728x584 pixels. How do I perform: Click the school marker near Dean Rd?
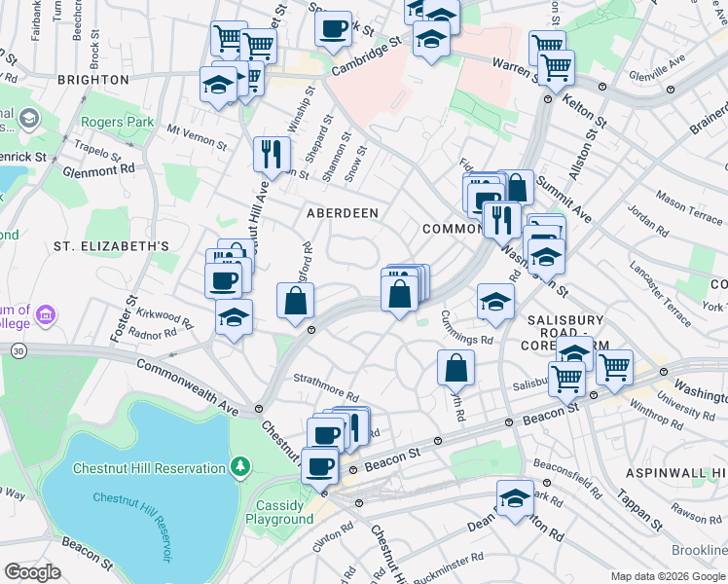[x=516, y=499]
